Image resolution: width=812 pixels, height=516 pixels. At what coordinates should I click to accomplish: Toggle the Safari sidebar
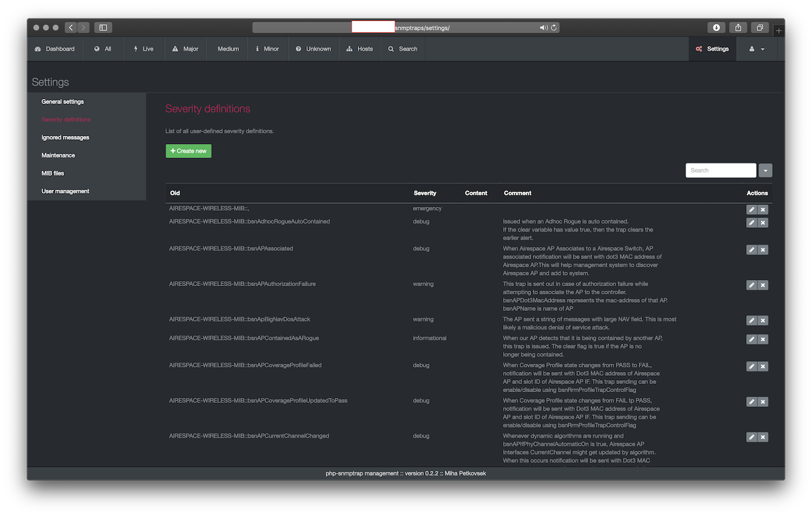click(103, 28)
